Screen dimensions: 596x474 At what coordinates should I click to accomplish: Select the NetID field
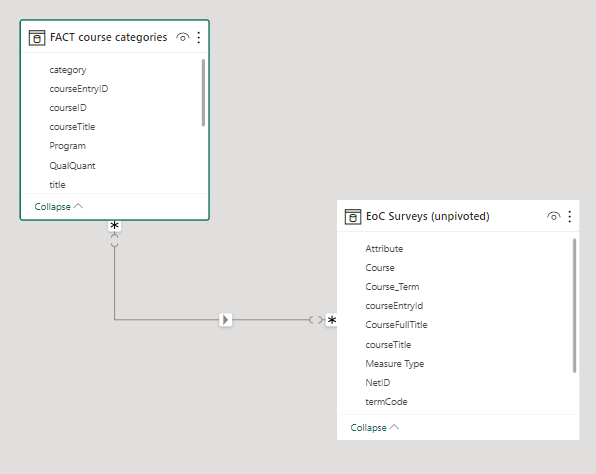tap(378, 383)
